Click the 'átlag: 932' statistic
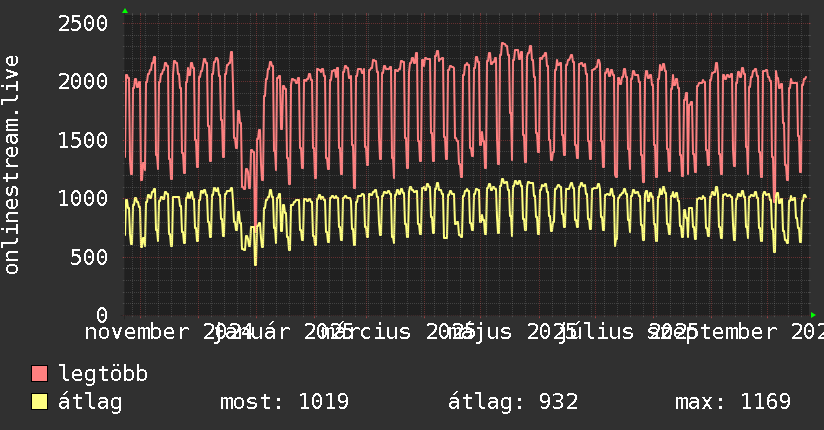The image size is (824, 430). click(x=513, y=402)
